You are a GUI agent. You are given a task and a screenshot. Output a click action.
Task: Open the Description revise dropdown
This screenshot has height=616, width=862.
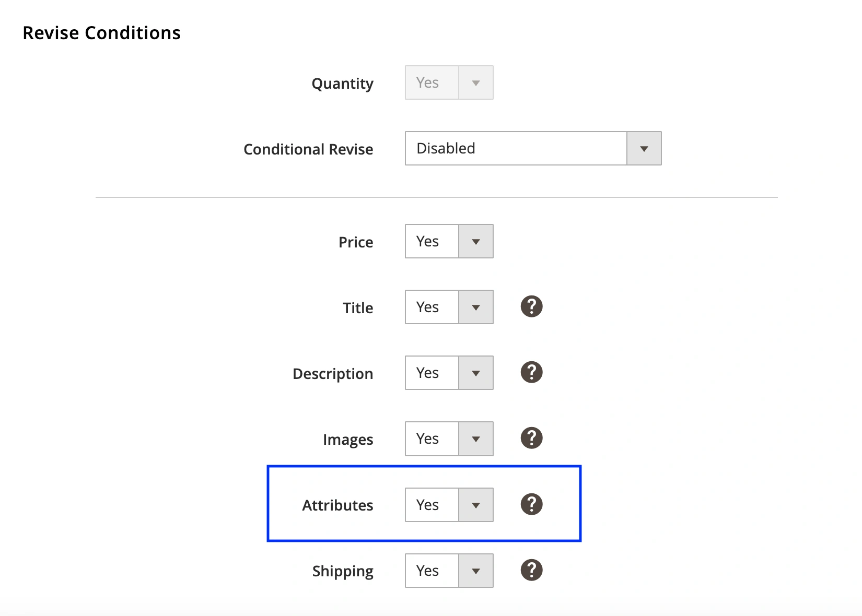point(449,373)
